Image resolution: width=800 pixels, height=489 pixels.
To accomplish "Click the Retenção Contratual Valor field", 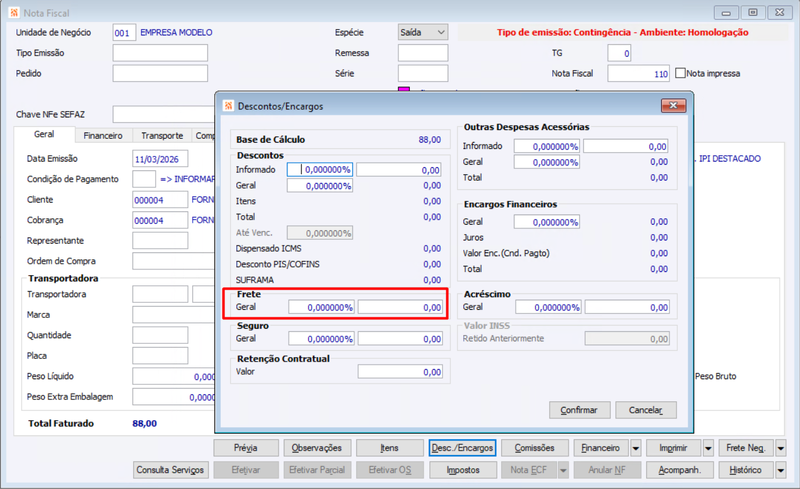I will 401,372.
